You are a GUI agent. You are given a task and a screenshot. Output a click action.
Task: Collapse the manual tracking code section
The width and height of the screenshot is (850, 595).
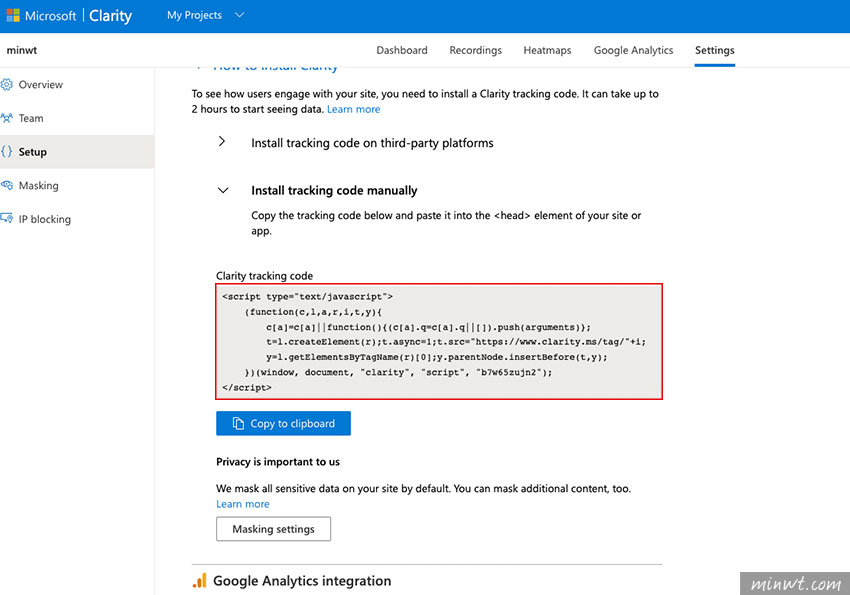[x=223, y=190]
